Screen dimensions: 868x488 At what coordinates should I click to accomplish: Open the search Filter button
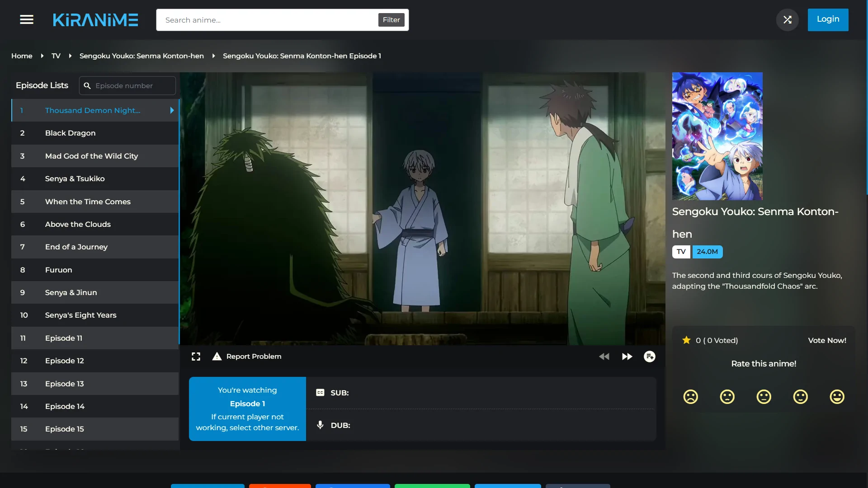(391, 20)
